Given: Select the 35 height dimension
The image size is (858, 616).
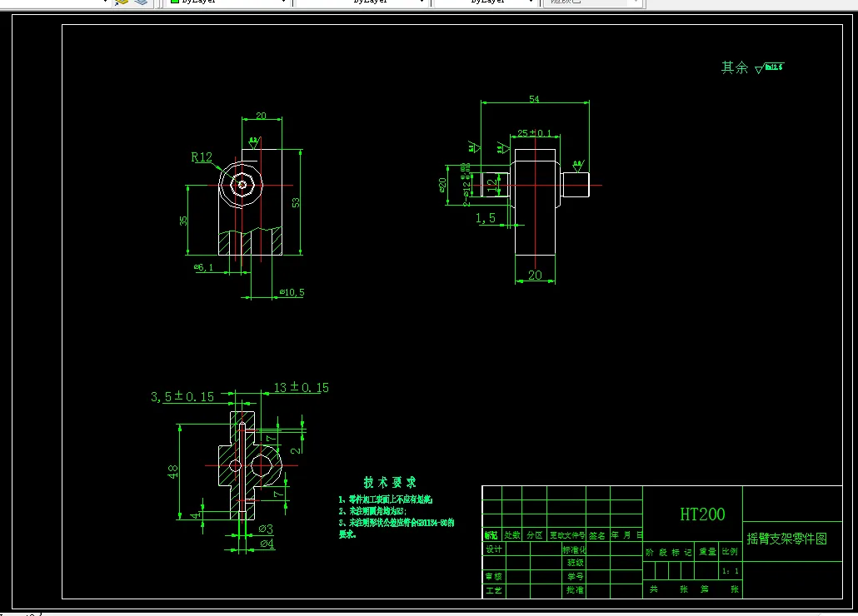Looking at the screenshot, I should 182,221.
